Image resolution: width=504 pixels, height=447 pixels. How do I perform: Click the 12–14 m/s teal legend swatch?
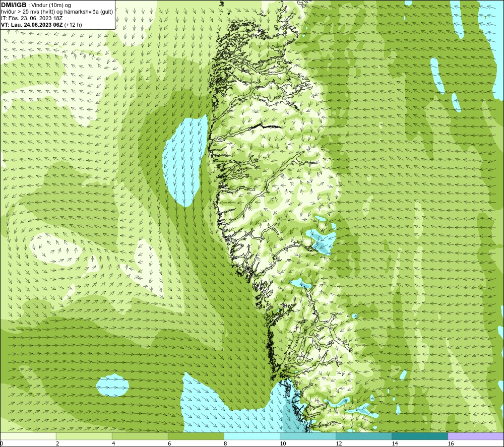click(x=364, y=436)
